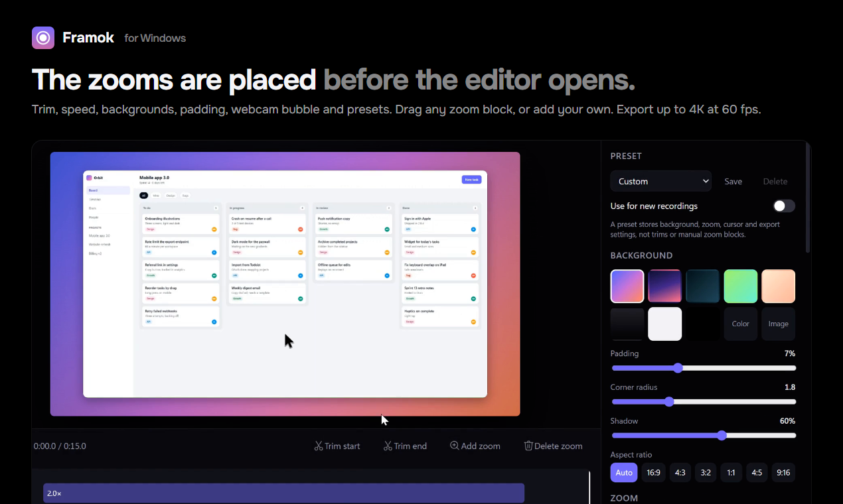Select the 3:2 aspect ratio
Image resolution: width=843 pixels, height=504 pixels.
706,472
